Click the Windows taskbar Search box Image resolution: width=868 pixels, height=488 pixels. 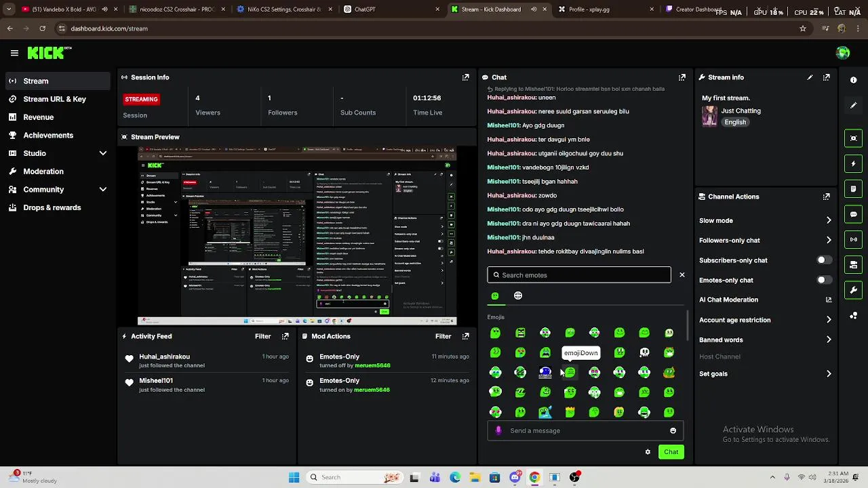click(353, 477)
